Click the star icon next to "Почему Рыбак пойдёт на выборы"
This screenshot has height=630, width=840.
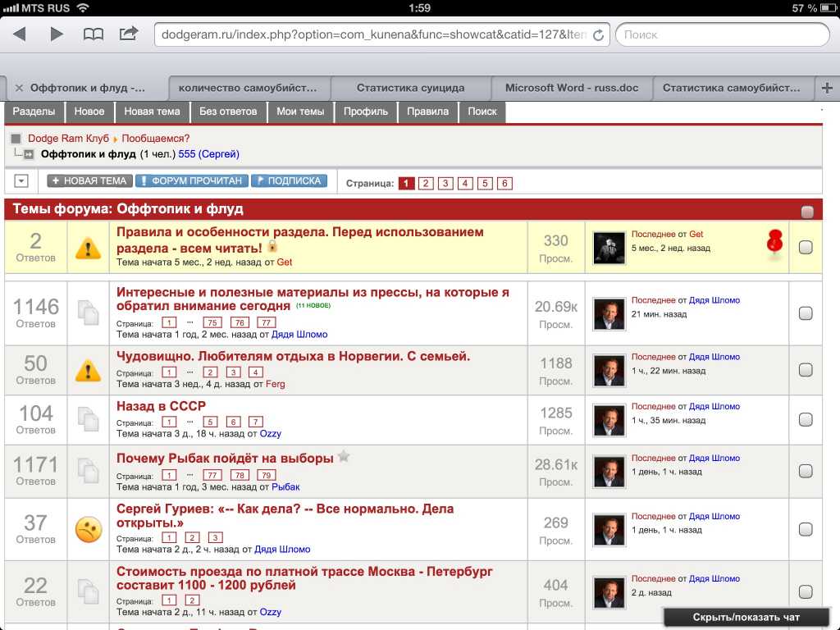tap(344, 456)
